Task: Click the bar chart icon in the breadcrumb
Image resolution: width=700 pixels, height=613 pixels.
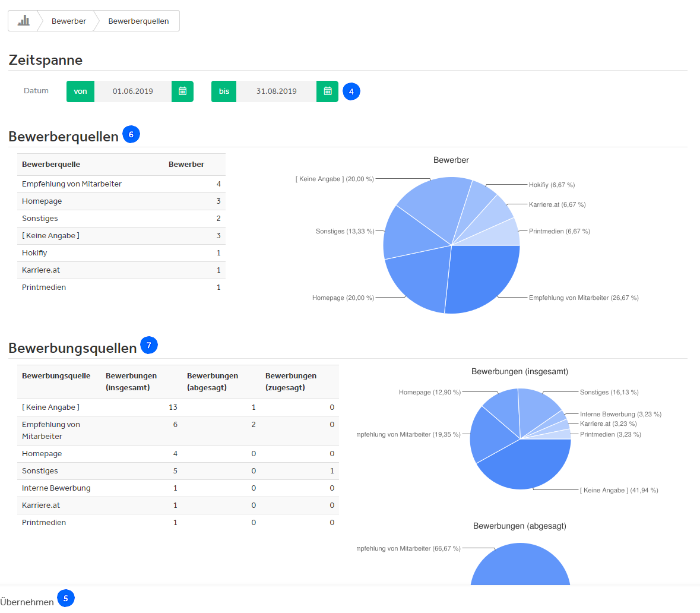Action: 24,21
